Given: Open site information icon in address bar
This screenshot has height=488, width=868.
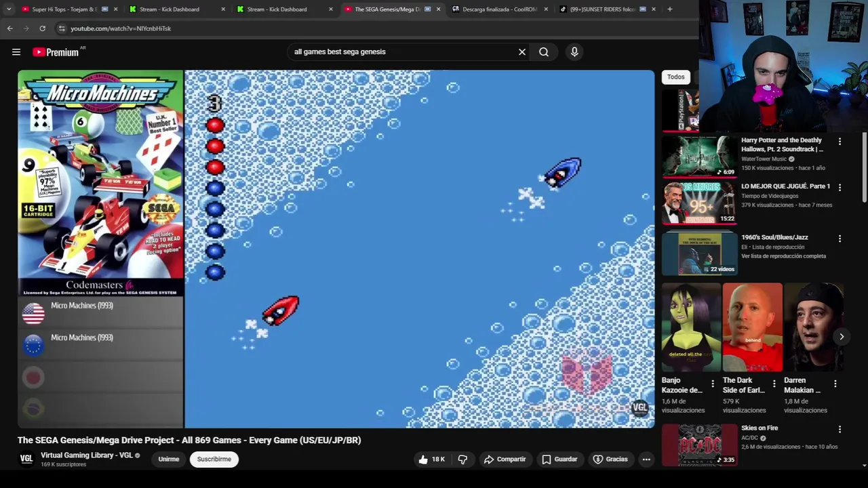Looking at the screenshot, I should click(62, 28).
